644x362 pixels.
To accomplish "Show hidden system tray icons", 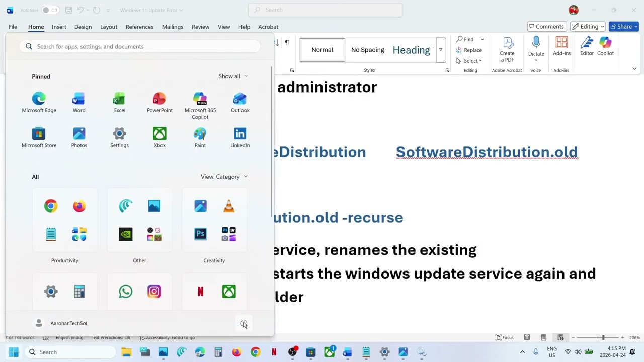I will click(x=522, y=352).
